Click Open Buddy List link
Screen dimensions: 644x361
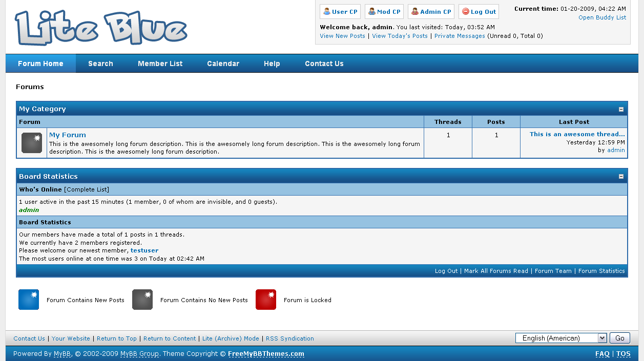click(x=602, y=17)
